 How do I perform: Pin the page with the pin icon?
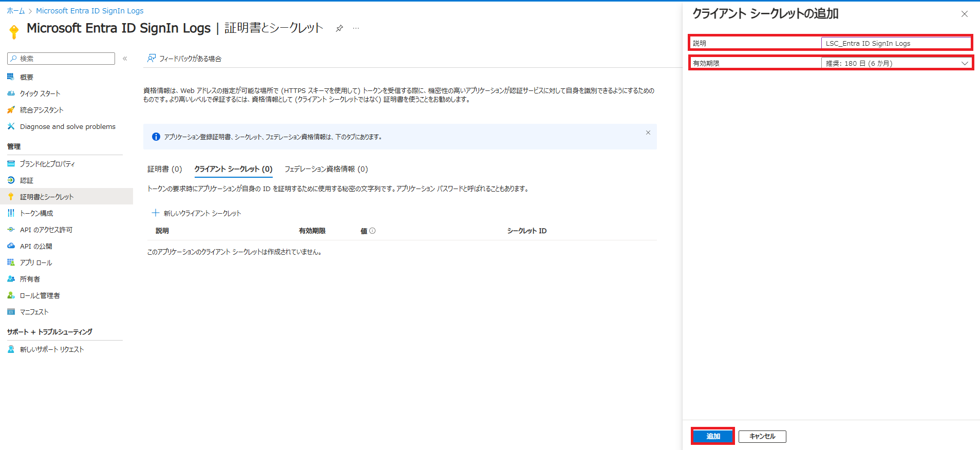(340, 28)
